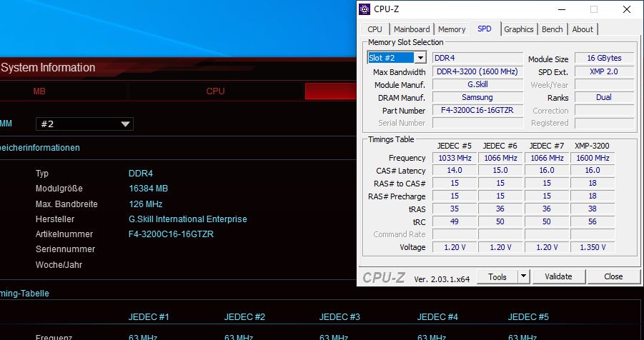This screenshot has width=644, height=340.
Task: Click the 16384 MB Modulgröße value
Action: pyautogui.click(x=148, y=189)
